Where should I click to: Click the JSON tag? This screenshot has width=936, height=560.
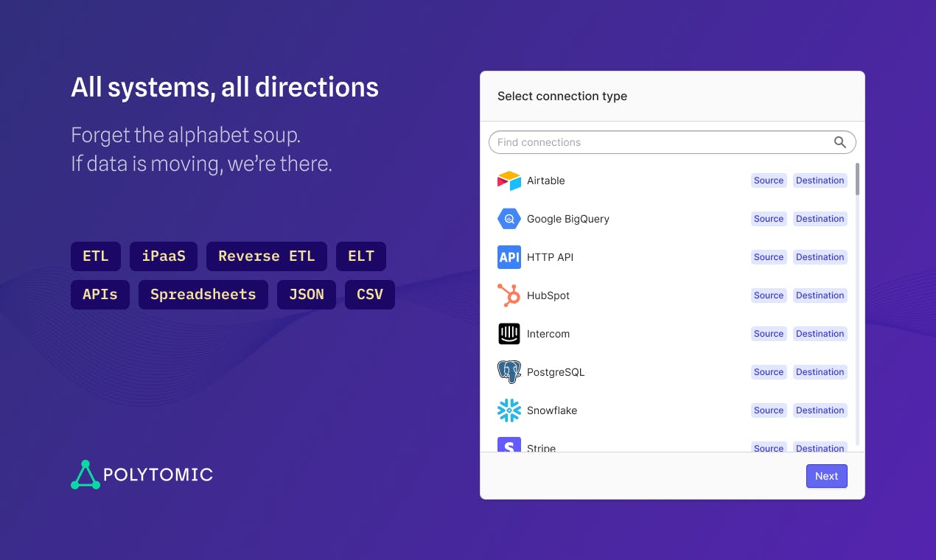307,295
